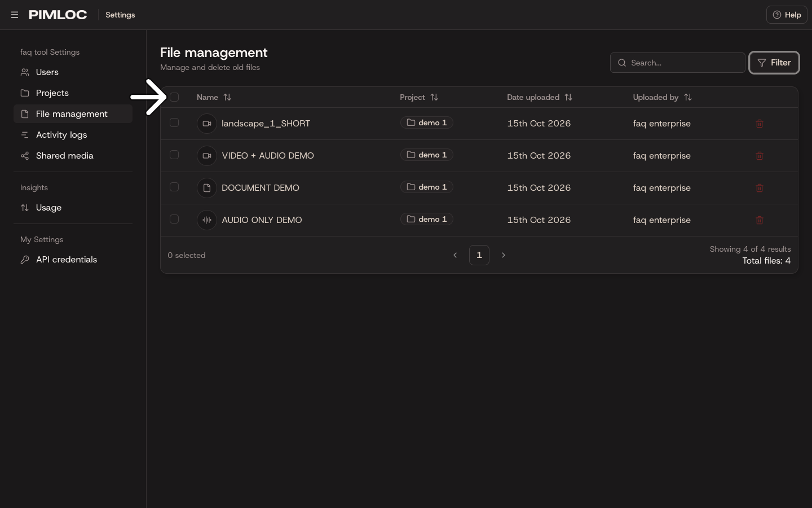The height and width of the screenshot is (508, 812).
Task: Sort by Name column arrows
Action: (227, 97)
